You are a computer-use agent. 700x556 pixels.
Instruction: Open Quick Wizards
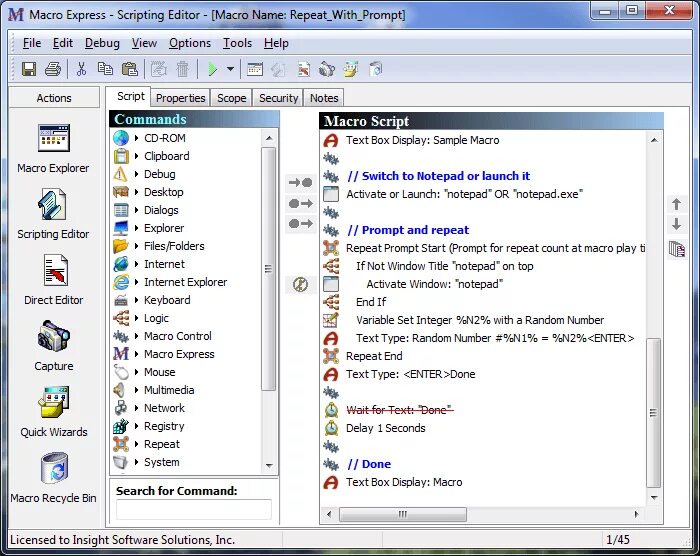point(54,412)
